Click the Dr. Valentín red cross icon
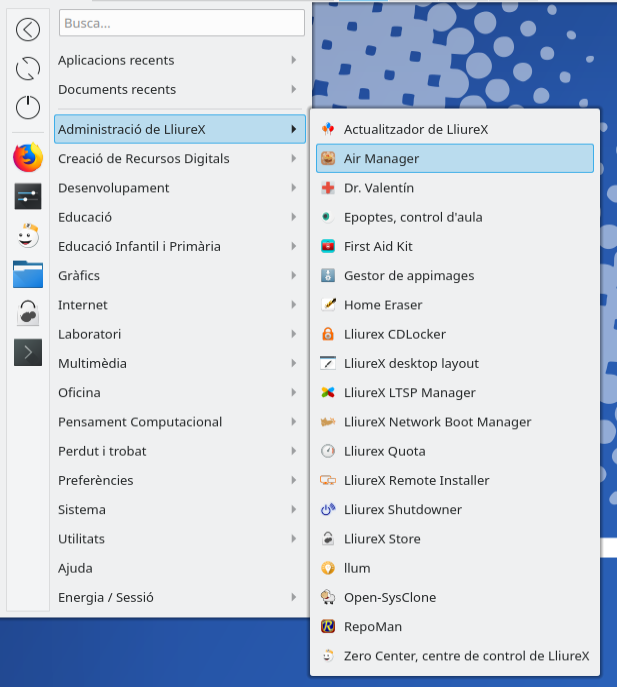 [327, 188]
